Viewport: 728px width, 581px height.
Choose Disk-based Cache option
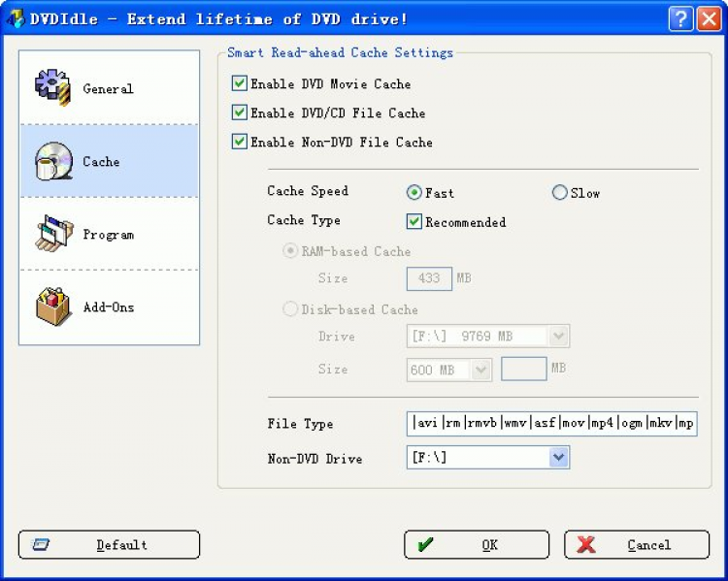(290, 308)
